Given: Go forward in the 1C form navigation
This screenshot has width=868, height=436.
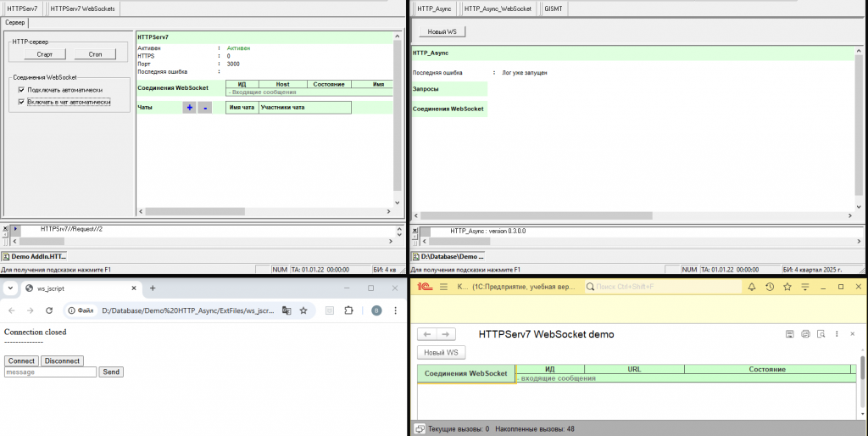Looking at the screenshot, I should 446,334.
